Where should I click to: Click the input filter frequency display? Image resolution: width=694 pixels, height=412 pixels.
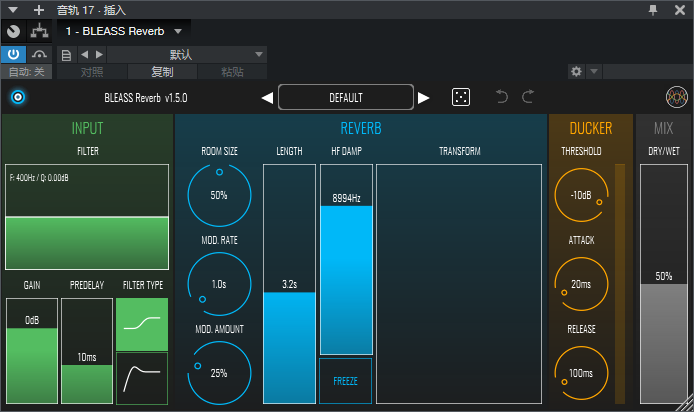coord(87,217)
